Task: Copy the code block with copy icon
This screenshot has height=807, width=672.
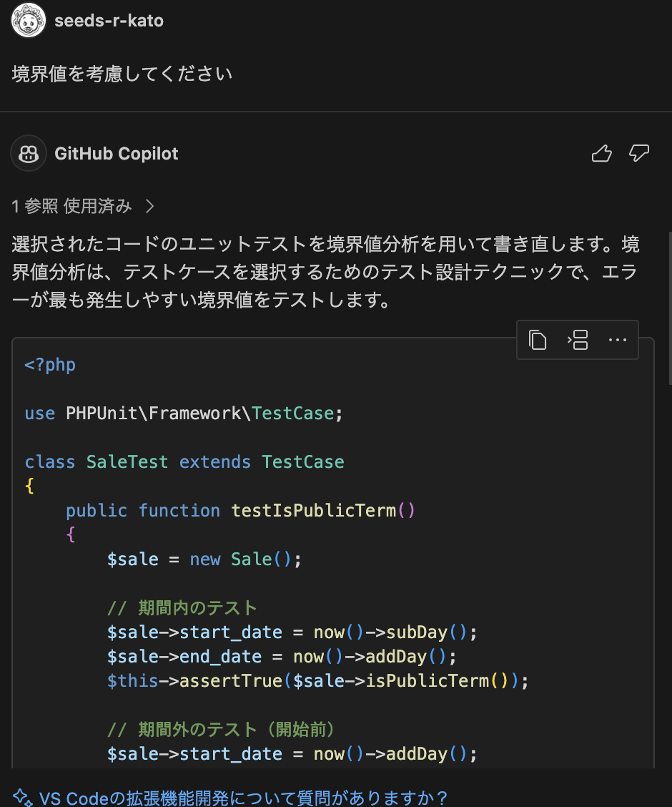Action: tap(538, 340)
